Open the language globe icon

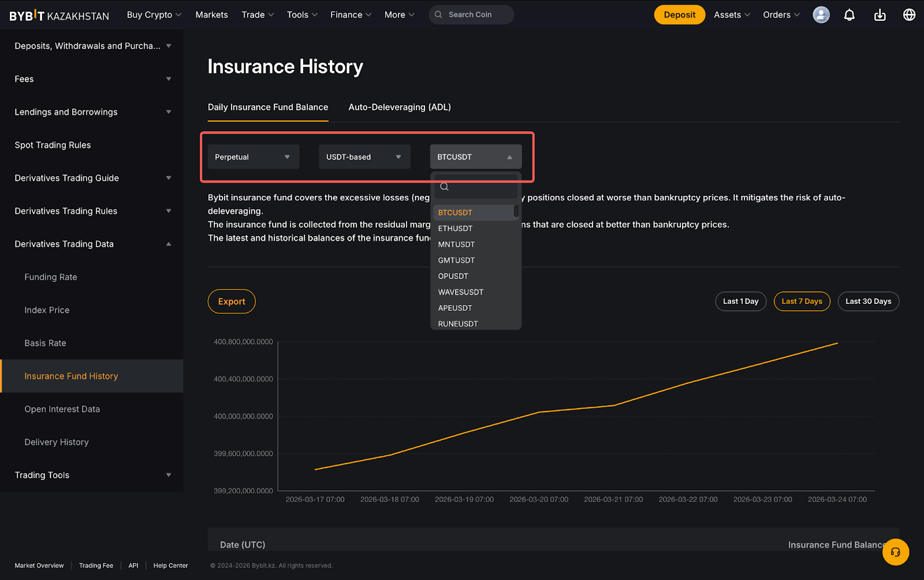point(909,15)
